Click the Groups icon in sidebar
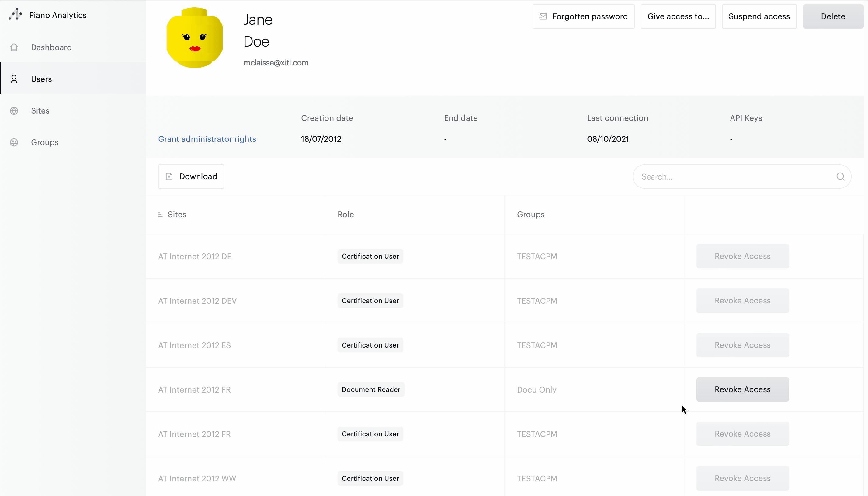The image size is (868, 496). tap(14, 142)
